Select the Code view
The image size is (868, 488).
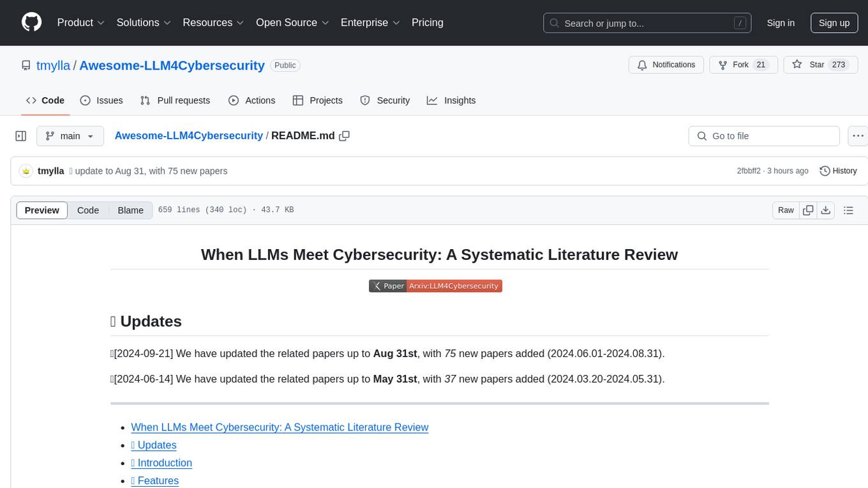88,210
